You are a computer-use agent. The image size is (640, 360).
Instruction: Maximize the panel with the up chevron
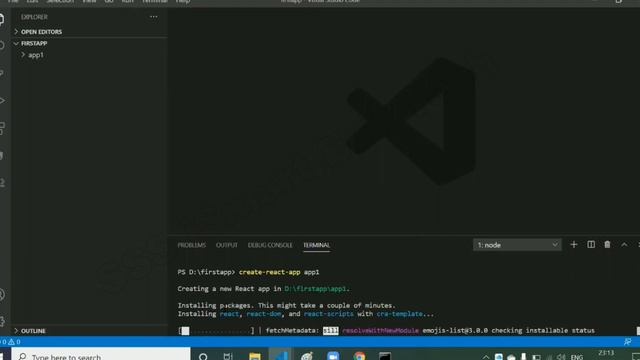click(x=624, y=244)
